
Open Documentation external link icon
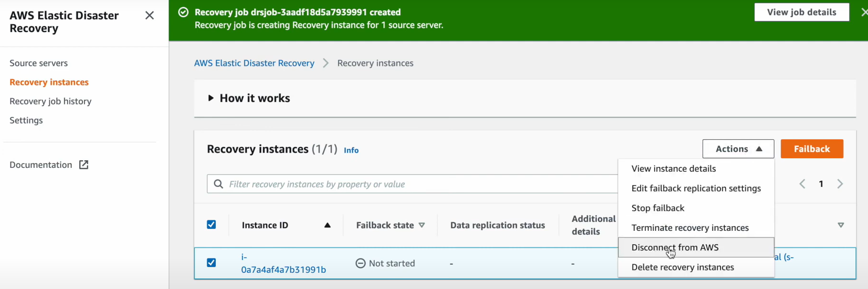point(84,165)
